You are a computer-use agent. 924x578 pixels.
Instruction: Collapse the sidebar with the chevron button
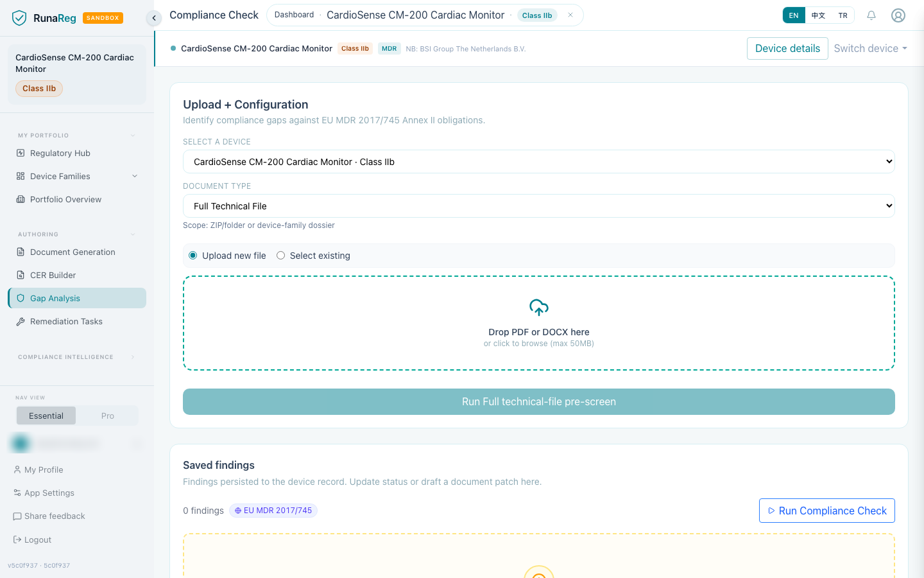[x=154, y=18]
